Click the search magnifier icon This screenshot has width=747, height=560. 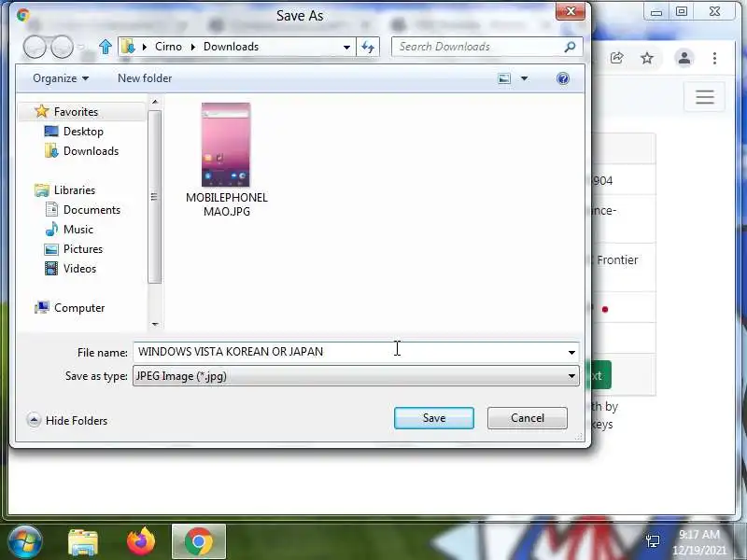[570, 47]
